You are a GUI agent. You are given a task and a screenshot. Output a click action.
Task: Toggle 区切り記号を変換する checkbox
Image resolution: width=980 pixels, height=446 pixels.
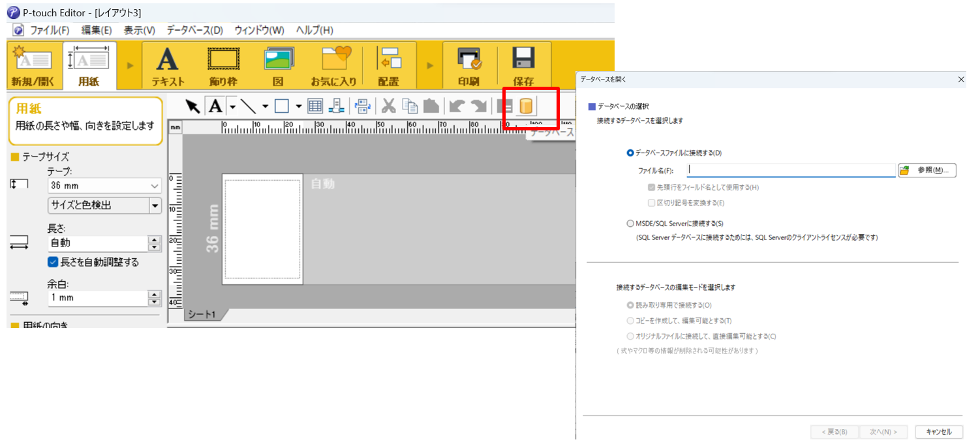[651, 203]
